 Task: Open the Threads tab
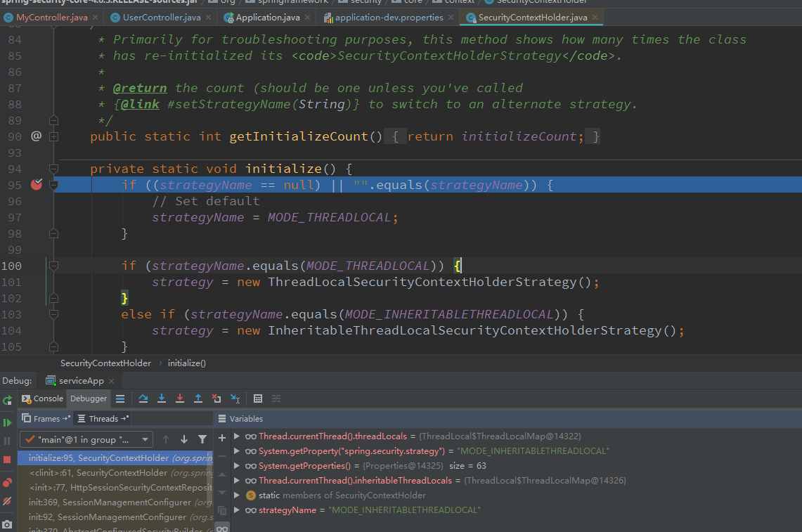pos(103,418)
